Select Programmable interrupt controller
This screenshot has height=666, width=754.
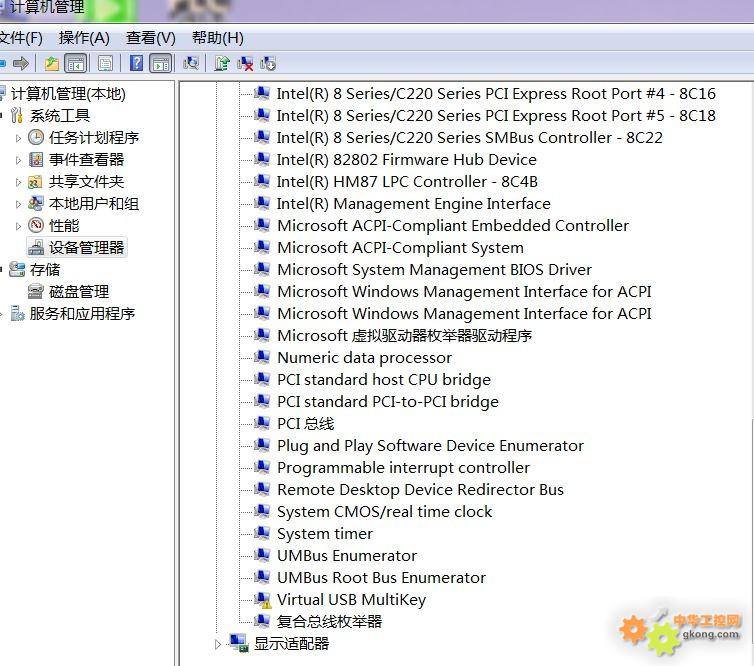[403, 467]
